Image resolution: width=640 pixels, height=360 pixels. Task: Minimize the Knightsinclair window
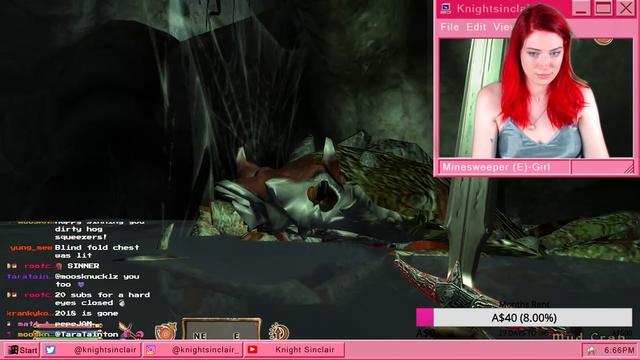tap(581, 8)
